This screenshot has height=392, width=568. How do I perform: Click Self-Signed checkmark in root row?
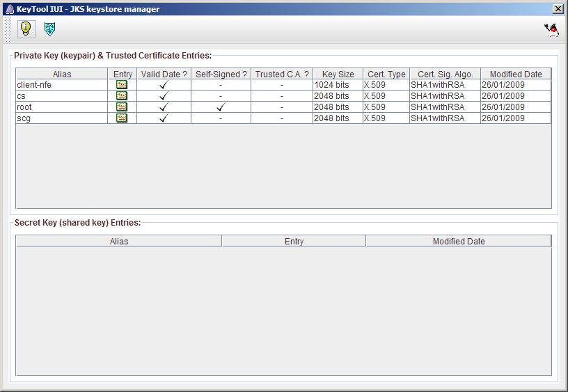pos(221,107)
